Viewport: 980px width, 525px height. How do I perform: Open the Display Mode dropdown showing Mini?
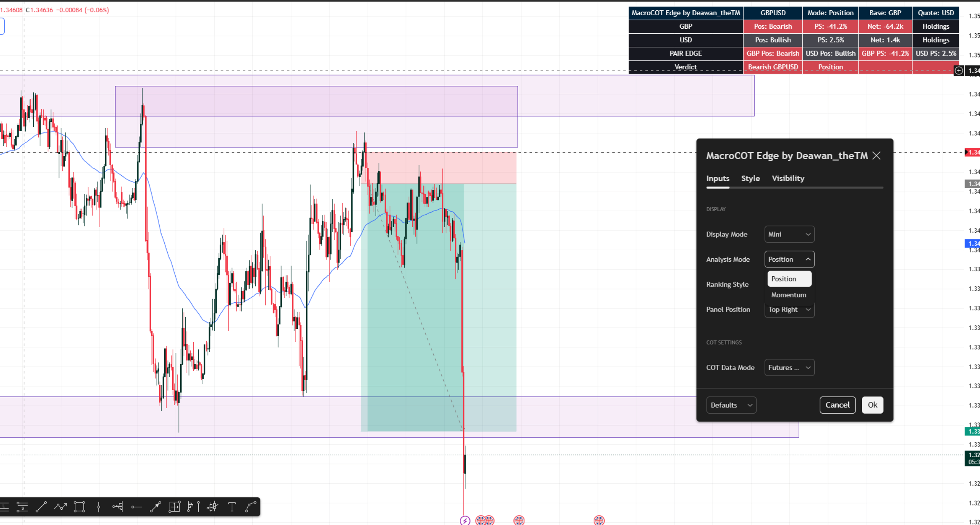pyautogui.click(x=789, y=234)
